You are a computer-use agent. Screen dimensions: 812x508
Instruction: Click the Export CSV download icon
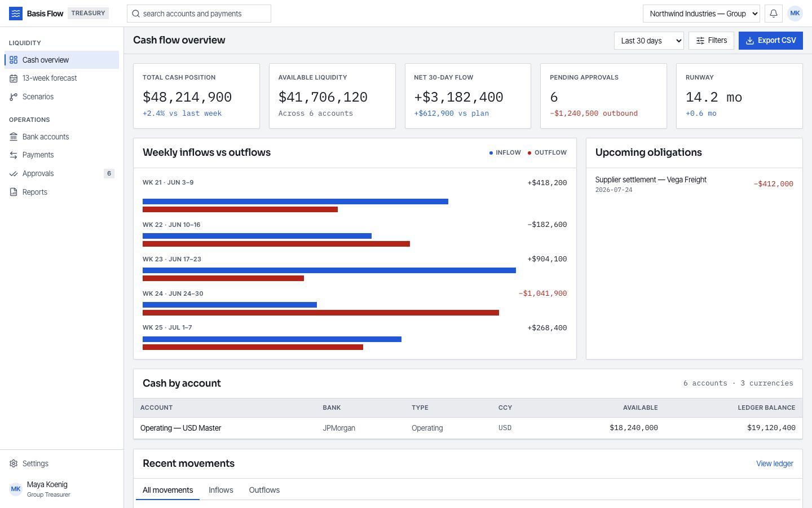pyautogui.click(x=750, y=41)
